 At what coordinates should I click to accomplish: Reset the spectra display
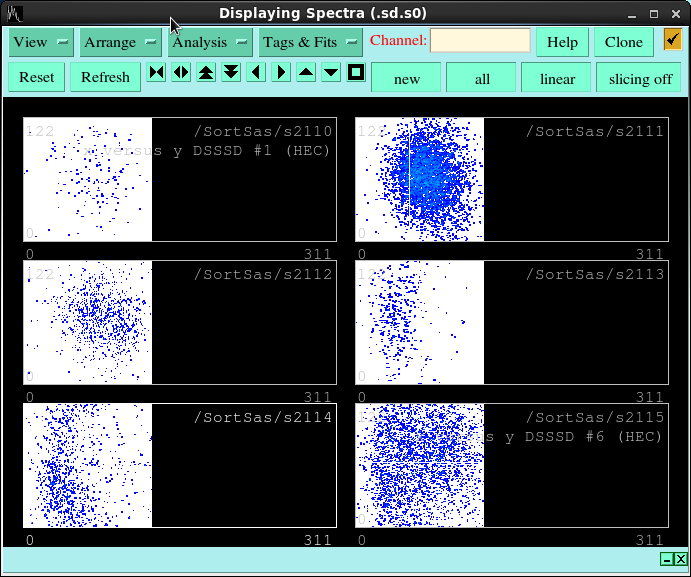point(37,77)
